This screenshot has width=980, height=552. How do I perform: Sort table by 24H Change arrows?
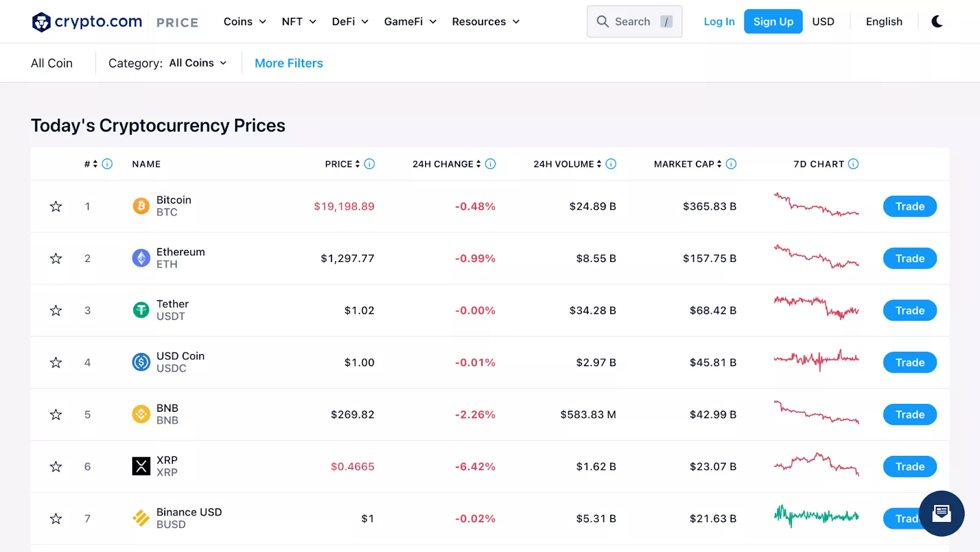pyautogui.click(x=478, y=164)
